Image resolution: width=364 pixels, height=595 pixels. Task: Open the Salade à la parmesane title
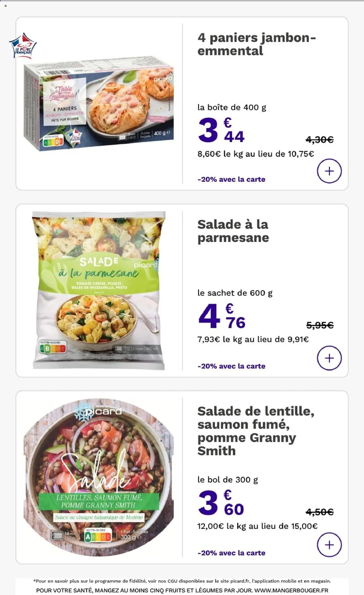(233, 231)
